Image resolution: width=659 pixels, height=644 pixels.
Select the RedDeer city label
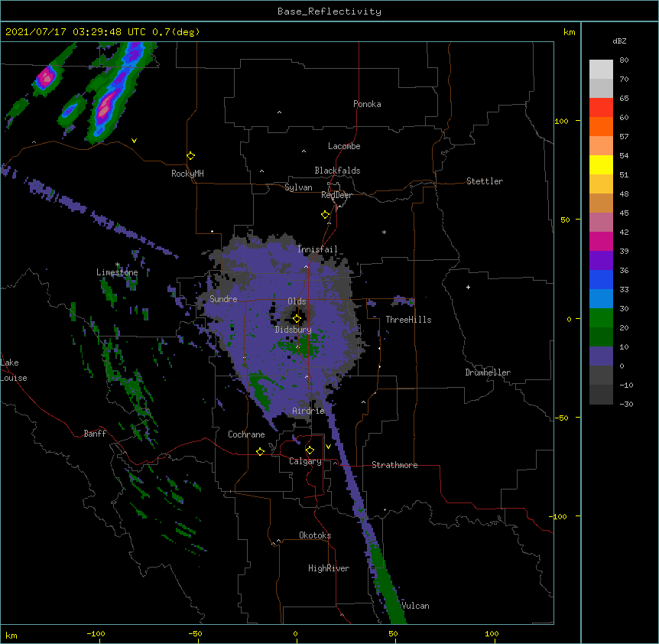[336, 195]
